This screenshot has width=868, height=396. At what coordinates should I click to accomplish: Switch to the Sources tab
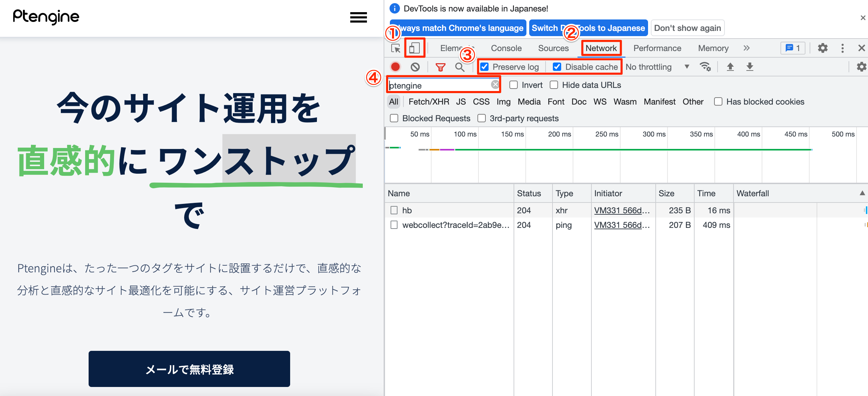(x=553, y=48)
